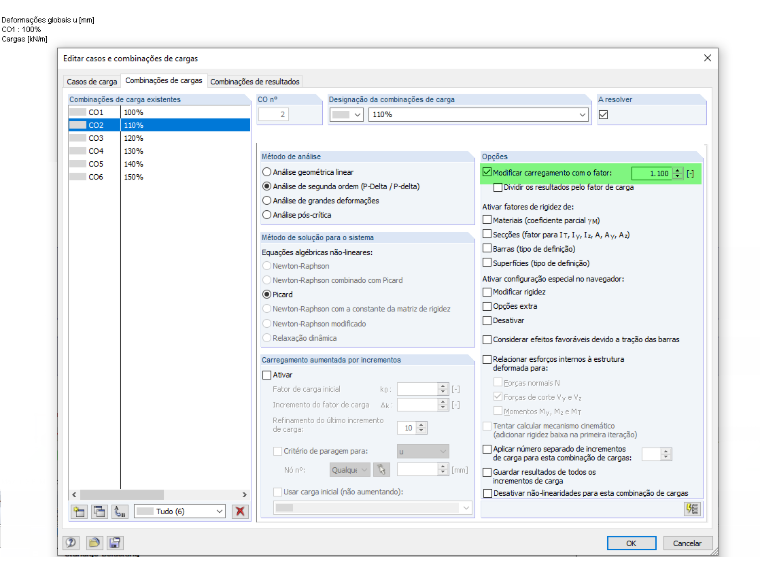This screenshot has height=570, width=760.
Task: Enable Dividir os resultados pelo fator de carga
Action: 498,187
